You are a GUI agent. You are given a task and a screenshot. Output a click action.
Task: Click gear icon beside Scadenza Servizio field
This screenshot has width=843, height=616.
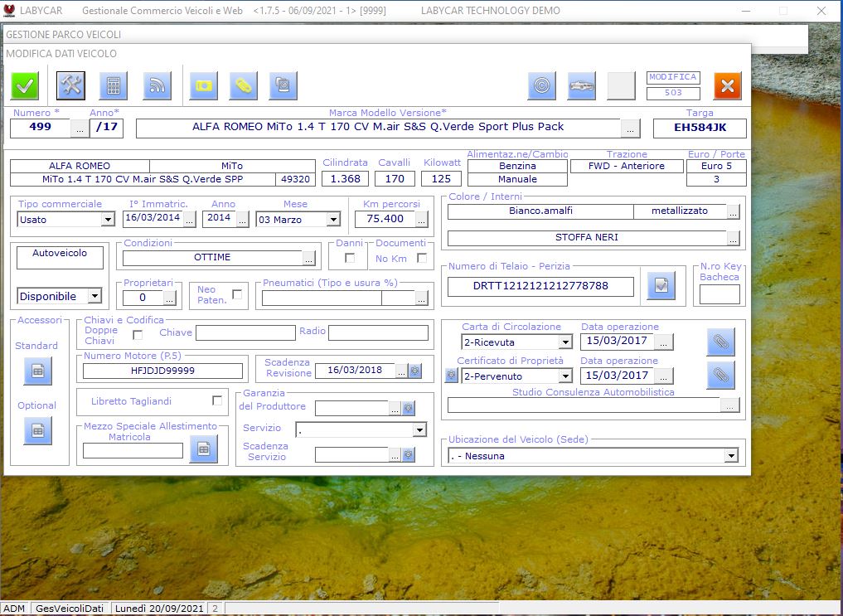click(409, 454)
